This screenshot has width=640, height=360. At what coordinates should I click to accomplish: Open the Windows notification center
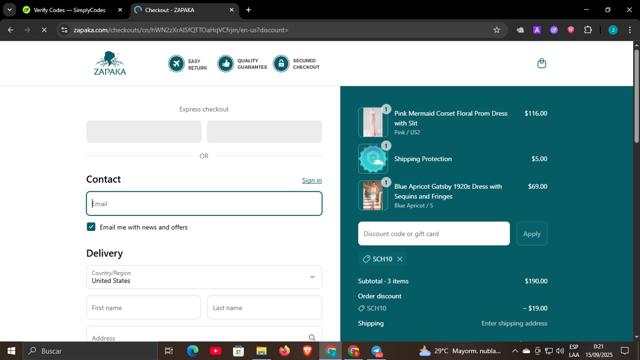[x=624, y=351]
